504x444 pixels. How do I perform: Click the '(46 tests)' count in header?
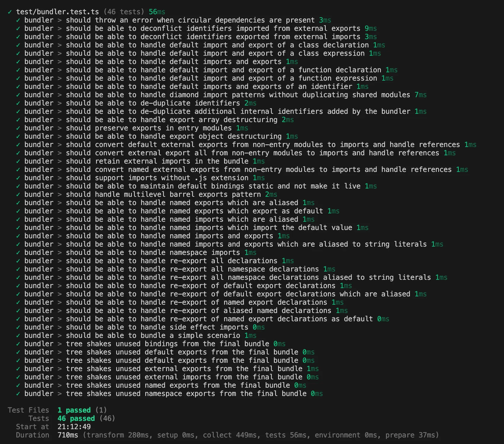coord(124,12)
